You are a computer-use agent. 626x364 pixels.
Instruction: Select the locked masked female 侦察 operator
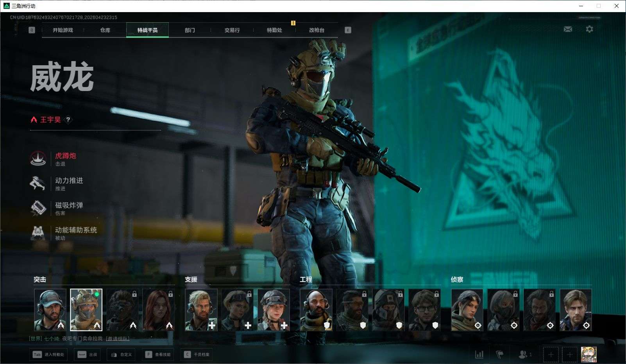(503, 310)
